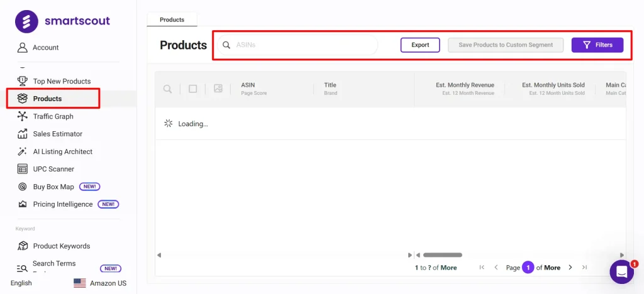Go to next page of results
Viewport: 644px width, 294px height.
point(570,268)
